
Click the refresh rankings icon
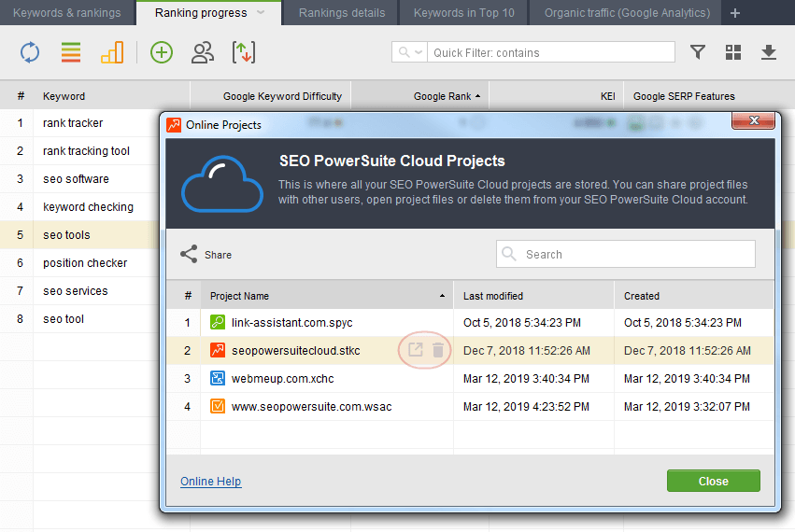(30, 52)
